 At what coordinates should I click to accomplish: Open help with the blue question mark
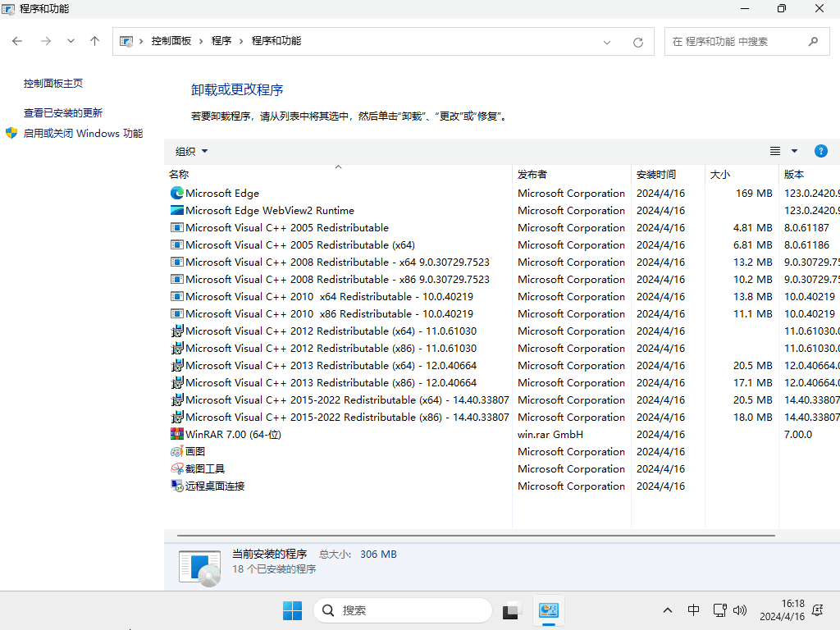[x=820, y=151]
